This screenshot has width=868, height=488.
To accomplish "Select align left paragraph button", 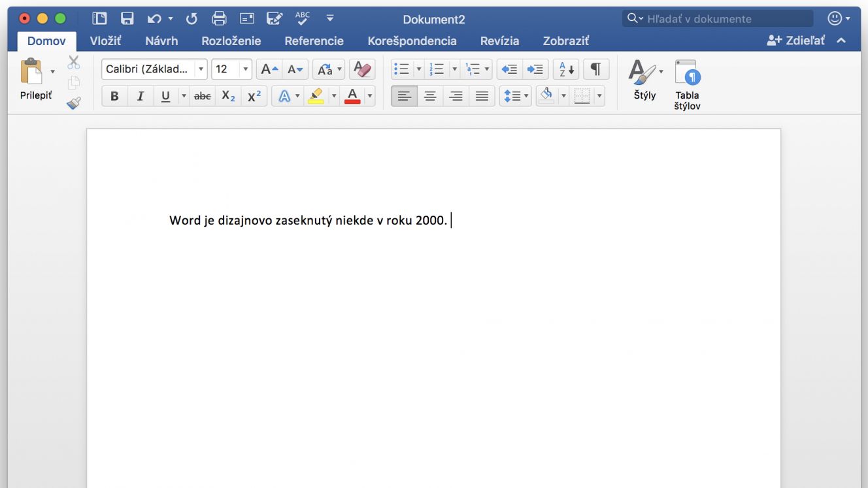I will tap(404, 96).
